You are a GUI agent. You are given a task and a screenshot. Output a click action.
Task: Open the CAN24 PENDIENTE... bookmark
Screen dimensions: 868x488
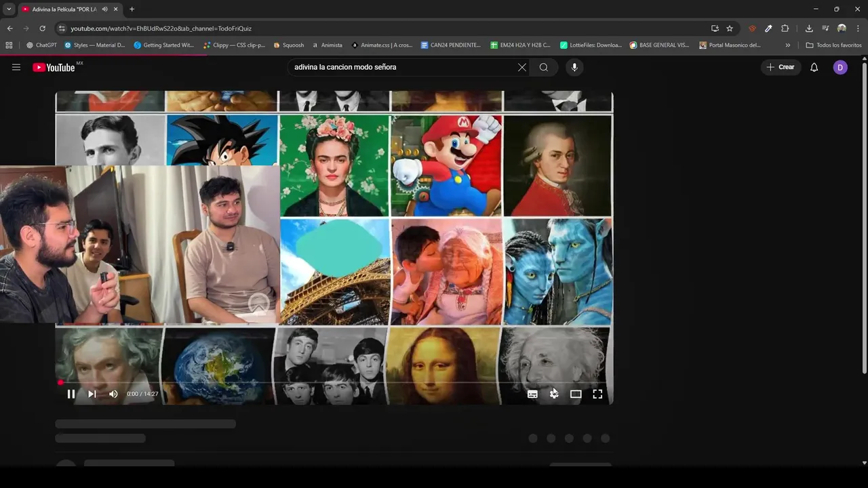(x=450, y=45)
